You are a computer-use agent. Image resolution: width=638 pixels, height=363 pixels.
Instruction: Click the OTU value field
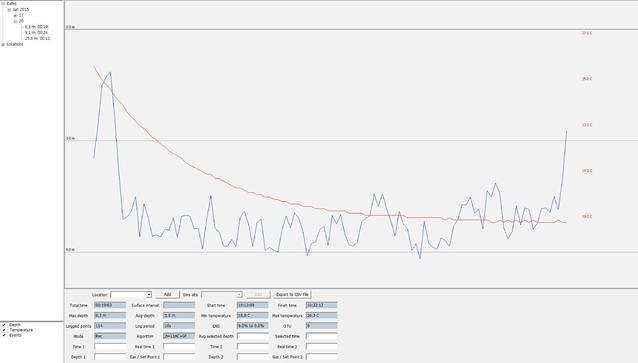pyautogui.click(x=321, y=326)
